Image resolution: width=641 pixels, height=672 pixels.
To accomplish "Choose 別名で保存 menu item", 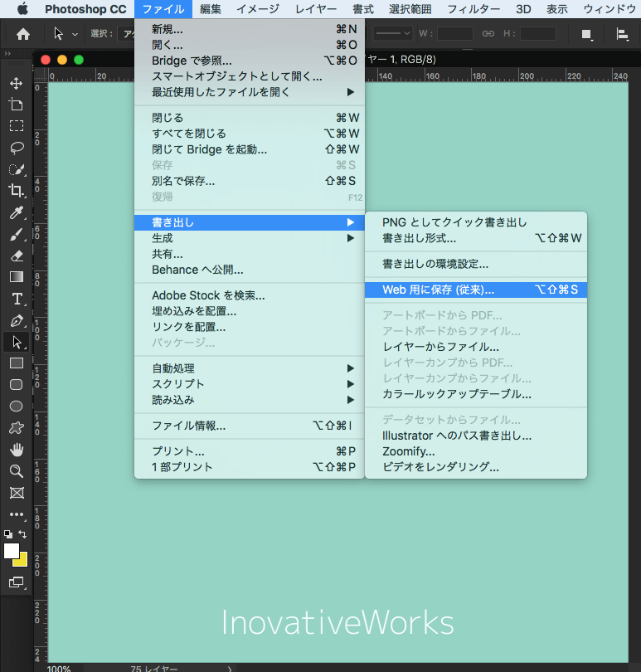I will click(x=250, y=182).
